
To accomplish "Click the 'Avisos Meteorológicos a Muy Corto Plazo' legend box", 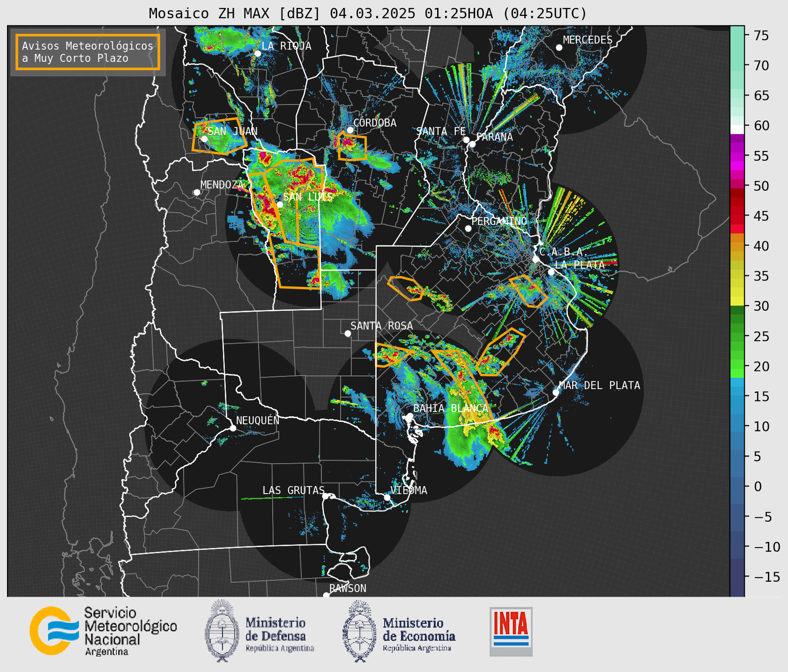I will 88,51.
